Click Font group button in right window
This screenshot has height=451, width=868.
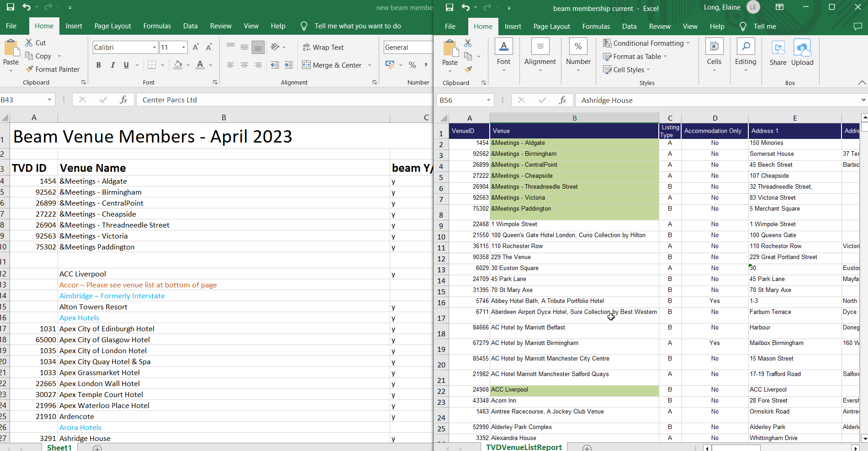point(503,55)
